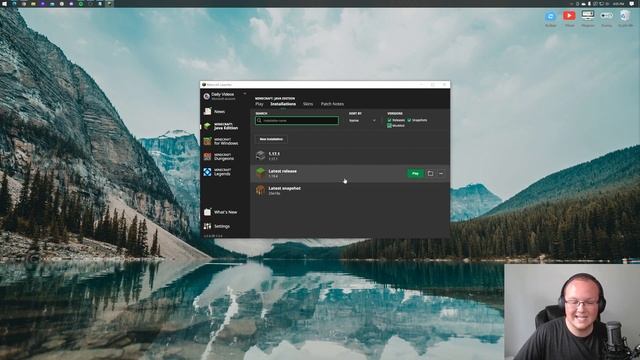This screenshot has width=640, height=360.
Task: Click the grass block icon of Latest release
Action: click(260, 173)
